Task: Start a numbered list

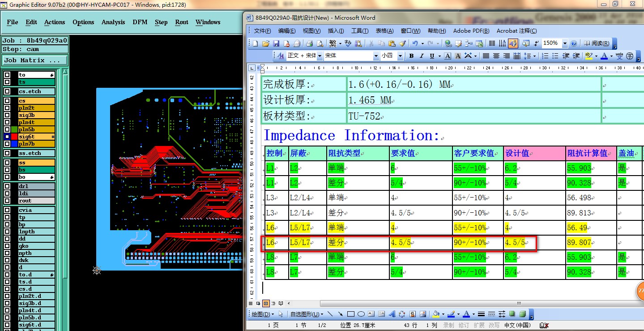Action: (545, 56)
